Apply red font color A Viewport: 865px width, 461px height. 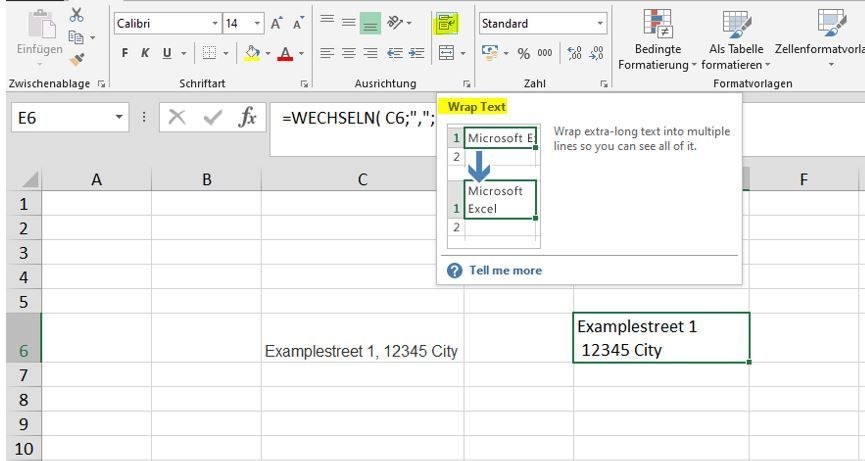pos(285,53)
